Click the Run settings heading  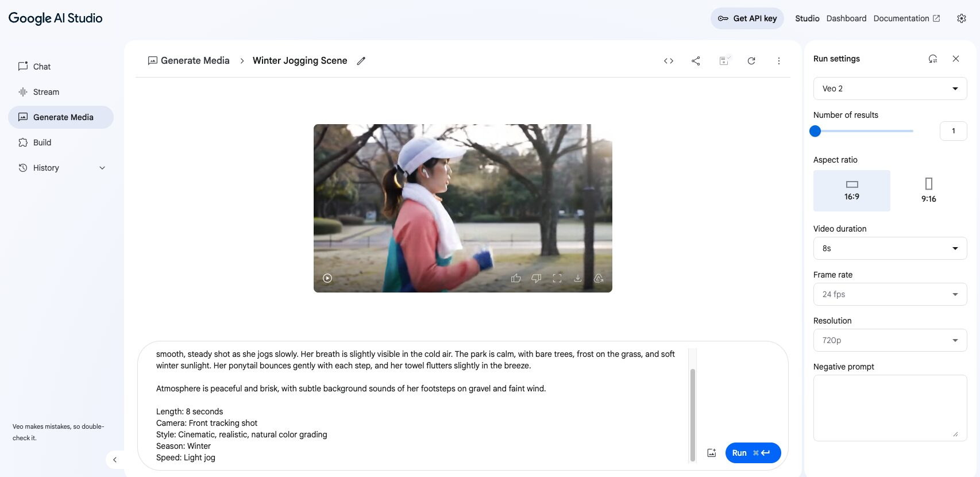tap(836, 59)
